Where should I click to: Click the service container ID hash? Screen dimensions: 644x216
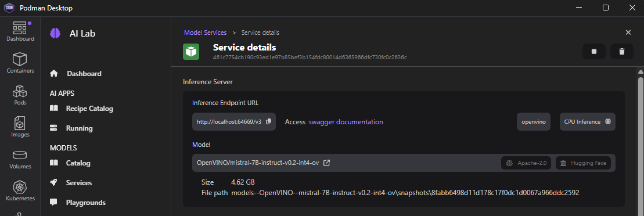point(310,57)
